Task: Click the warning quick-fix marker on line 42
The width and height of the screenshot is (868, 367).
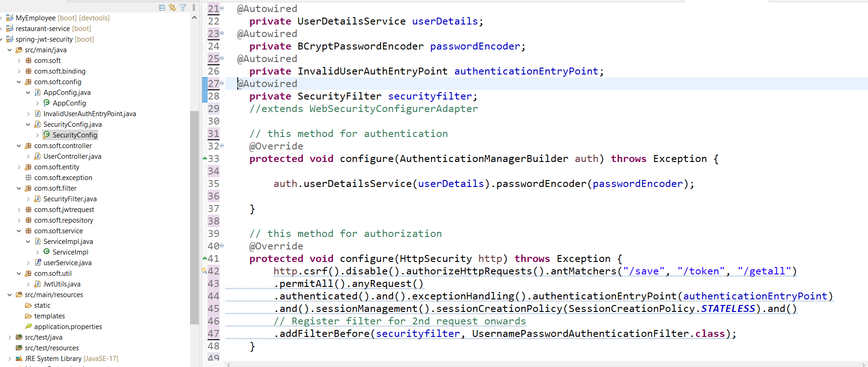Action: click(204, 271)
